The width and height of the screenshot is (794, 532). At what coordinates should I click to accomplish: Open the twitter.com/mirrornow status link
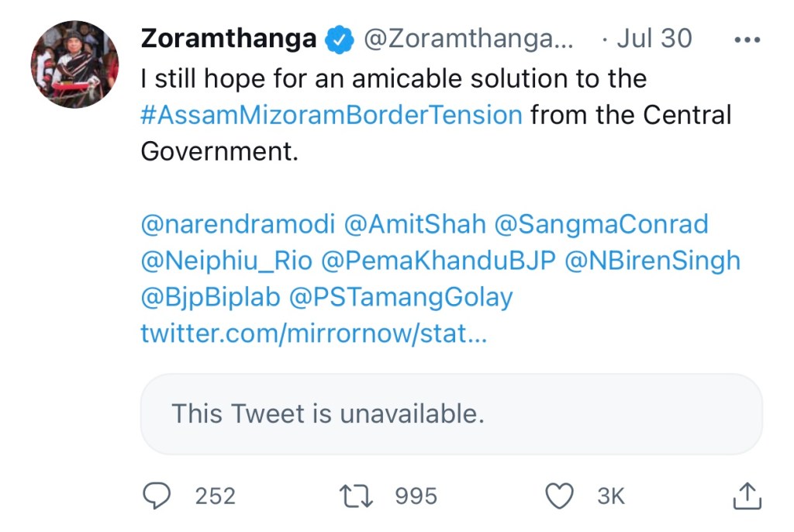pyautogui.click(x=314, y=333)
